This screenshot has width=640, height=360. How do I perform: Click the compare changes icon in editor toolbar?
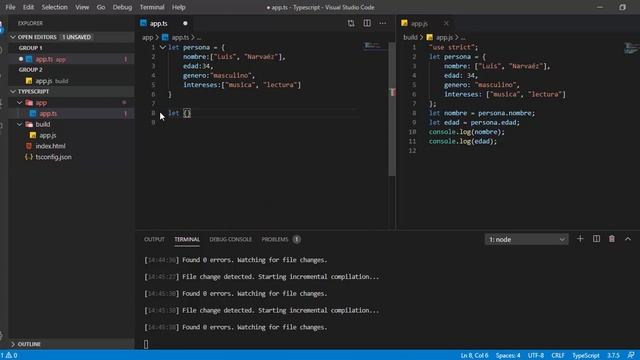pos(351,23)
